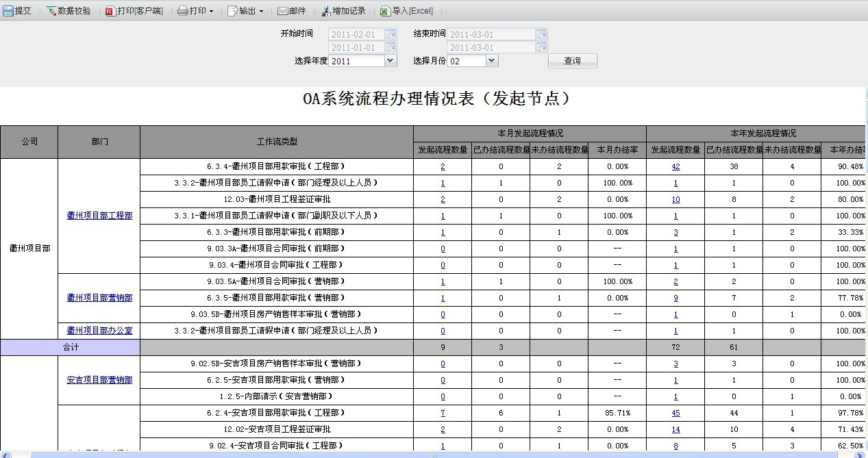Open calendar picker beside the 2011-02-01 field
Image resolution: width=868 pixels, height=458 pixels.
pyautogui.click(x=390, y=34)
